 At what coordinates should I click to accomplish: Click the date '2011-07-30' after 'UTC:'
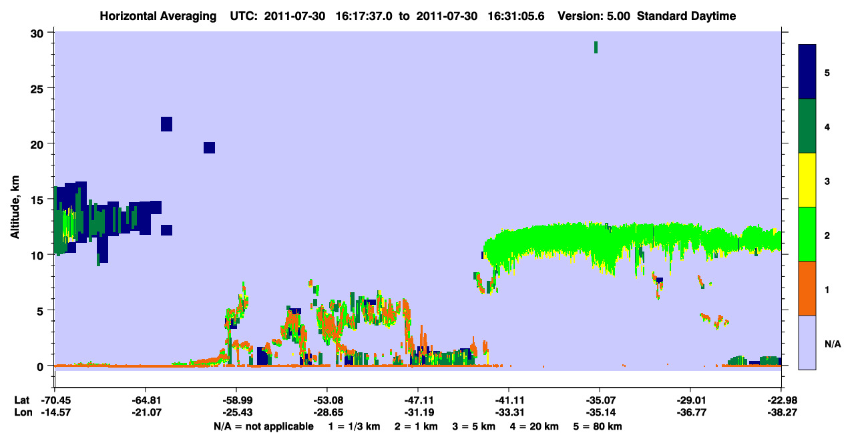click(x=293, y=16)
